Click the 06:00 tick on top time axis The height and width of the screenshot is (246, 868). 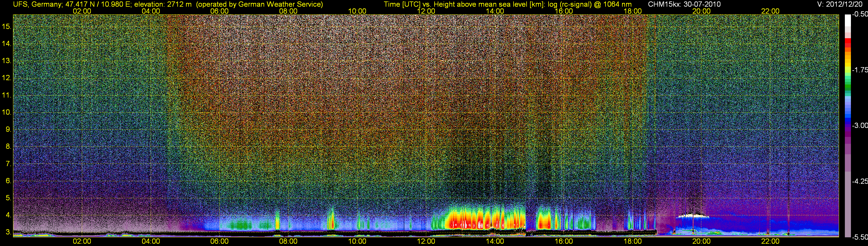(x=219, y=11)
